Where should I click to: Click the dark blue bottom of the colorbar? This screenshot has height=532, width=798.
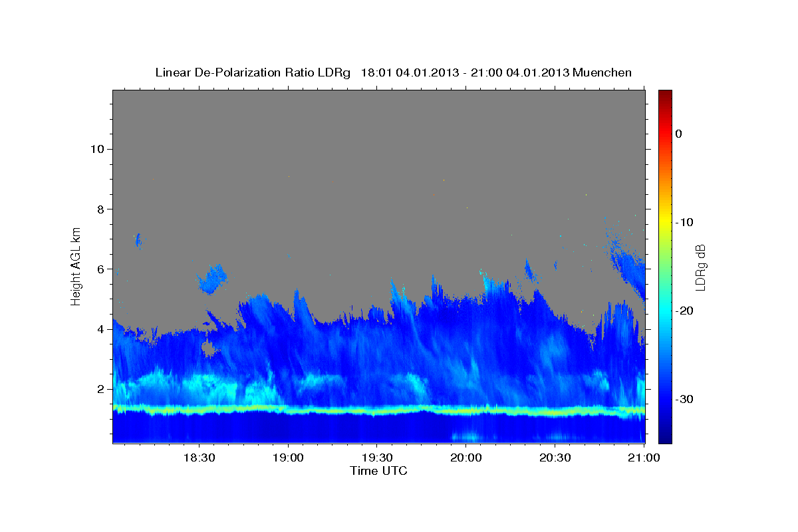point(665,438)
